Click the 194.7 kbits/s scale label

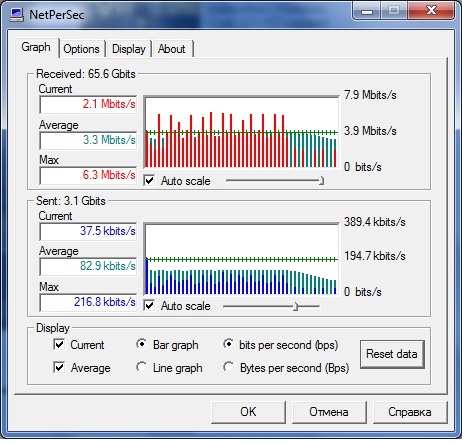375,256
